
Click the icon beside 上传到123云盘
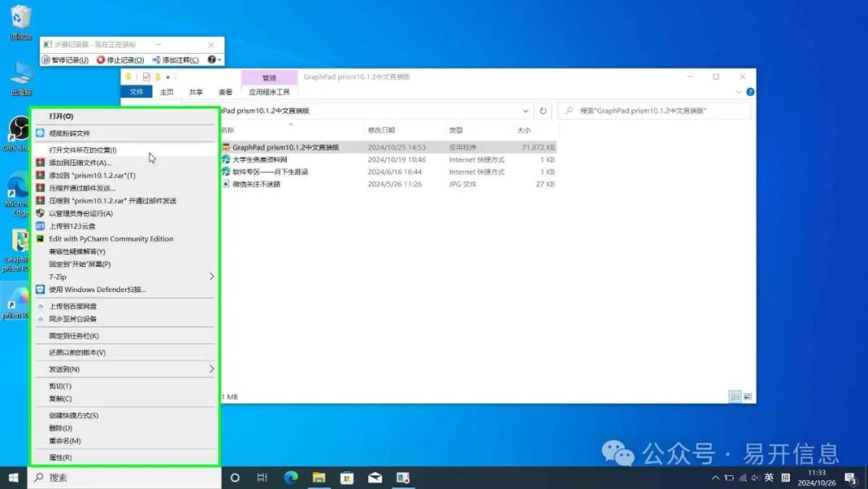[x=40, y=226]
